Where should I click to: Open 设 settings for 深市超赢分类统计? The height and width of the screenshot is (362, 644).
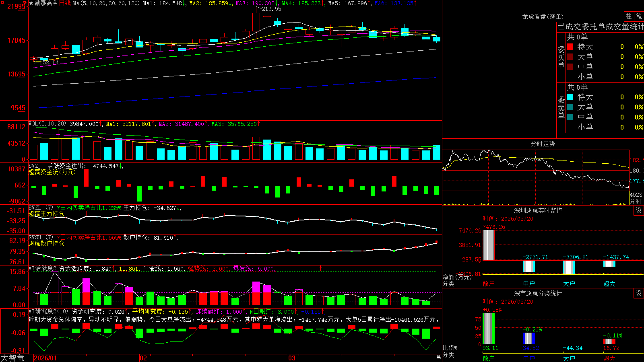(x=639, y=293)
